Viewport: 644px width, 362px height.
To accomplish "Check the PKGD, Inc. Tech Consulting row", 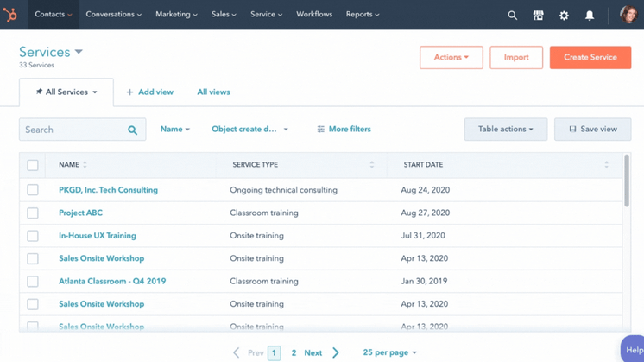I will (x=33, y=190).
